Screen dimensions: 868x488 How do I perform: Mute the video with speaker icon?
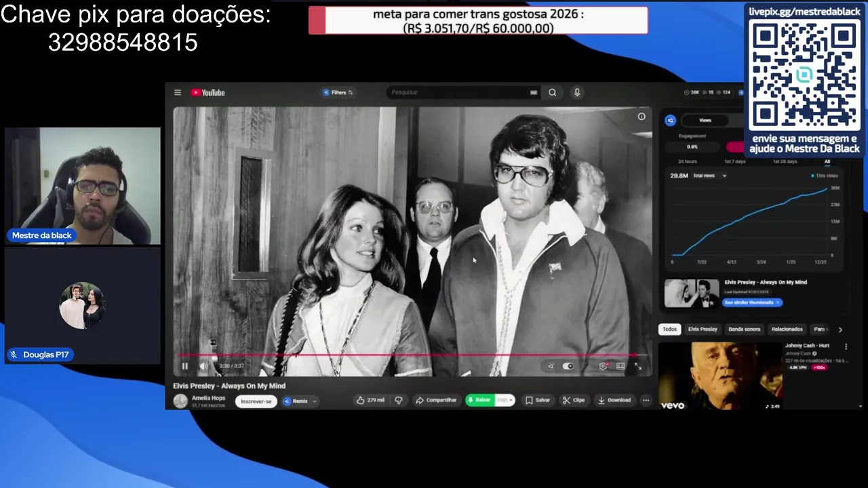coord(203,366)
